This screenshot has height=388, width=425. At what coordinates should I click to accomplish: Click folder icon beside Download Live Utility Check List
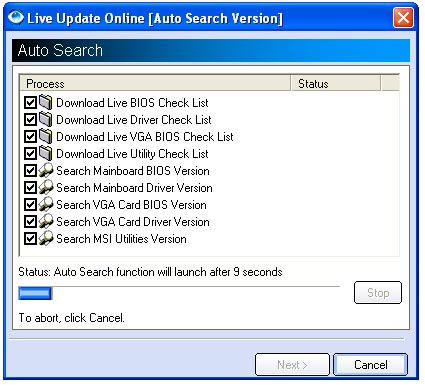pos(46,153)
